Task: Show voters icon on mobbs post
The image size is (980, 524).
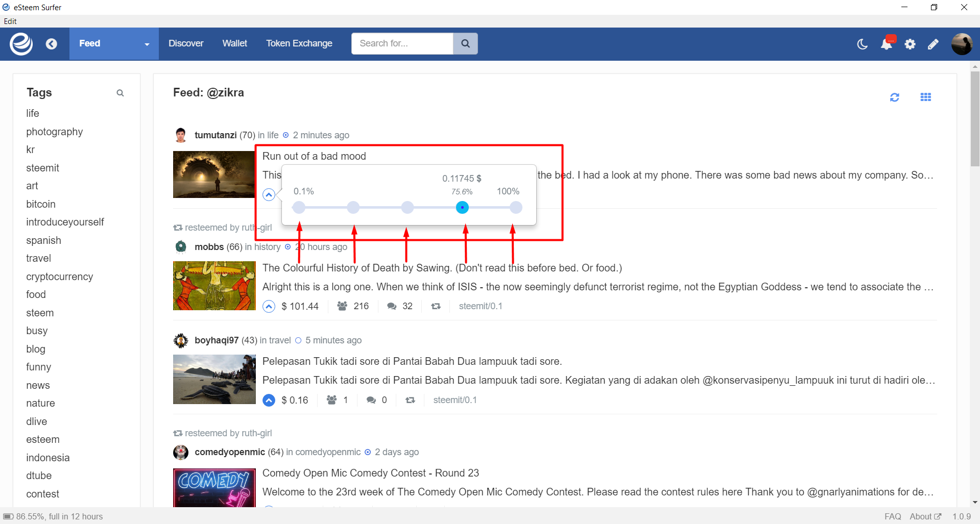Action: click(342, 306)
